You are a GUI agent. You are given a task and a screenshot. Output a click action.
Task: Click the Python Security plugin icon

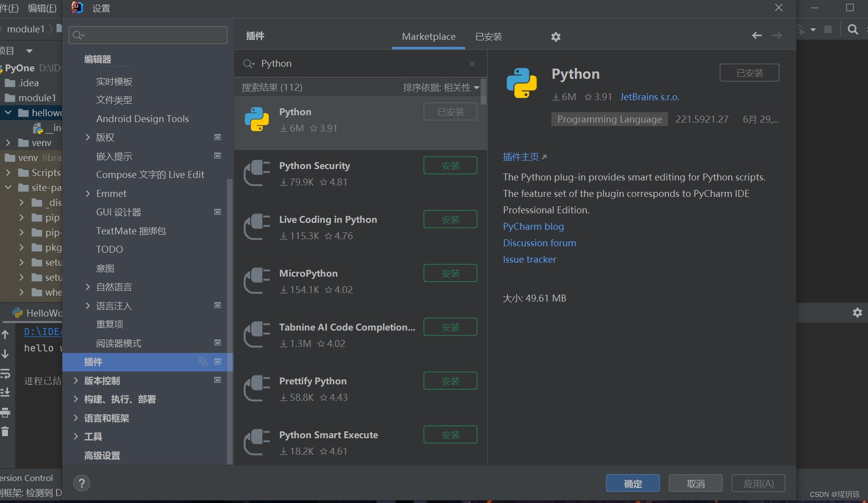coord(257,173)
